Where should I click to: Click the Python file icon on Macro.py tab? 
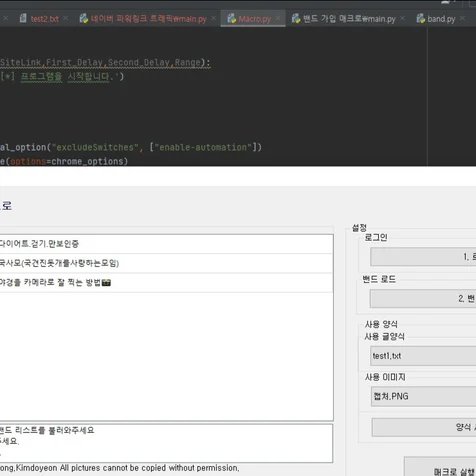[x=232, y=19]
